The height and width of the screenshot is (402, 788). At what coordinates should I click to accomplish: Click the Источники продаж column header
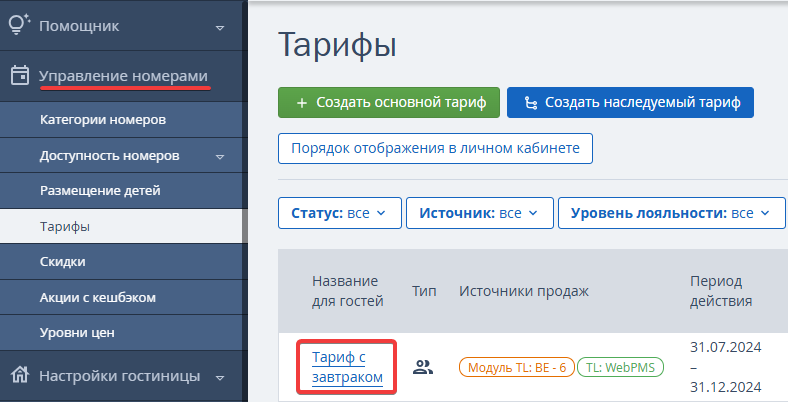[x=524, y=291]
